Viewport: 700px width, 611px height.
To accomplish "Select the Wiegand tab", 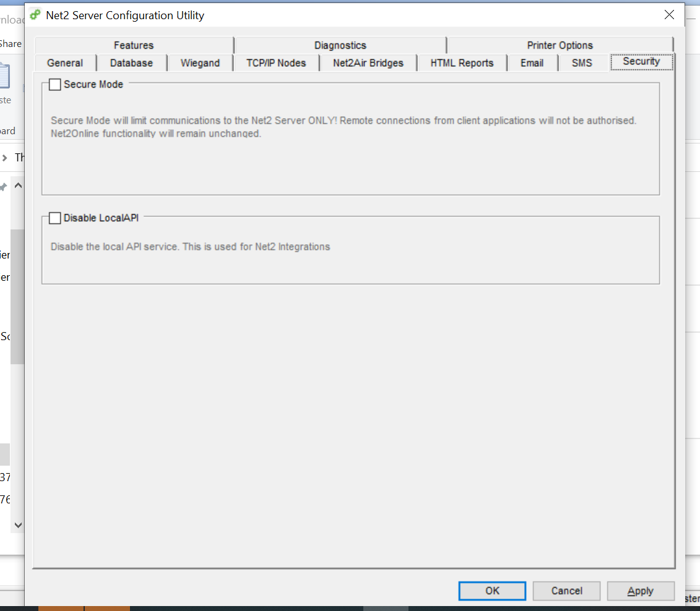I will (x=200, y=63).
